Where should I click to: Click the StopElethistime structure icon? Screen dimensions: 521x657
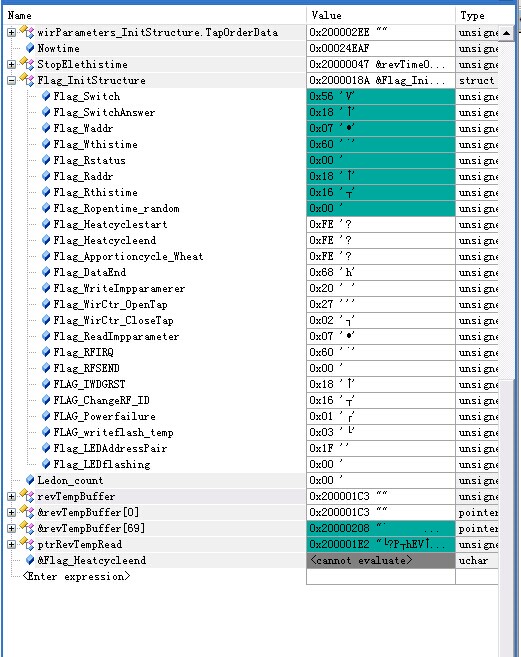click(27, 64)
